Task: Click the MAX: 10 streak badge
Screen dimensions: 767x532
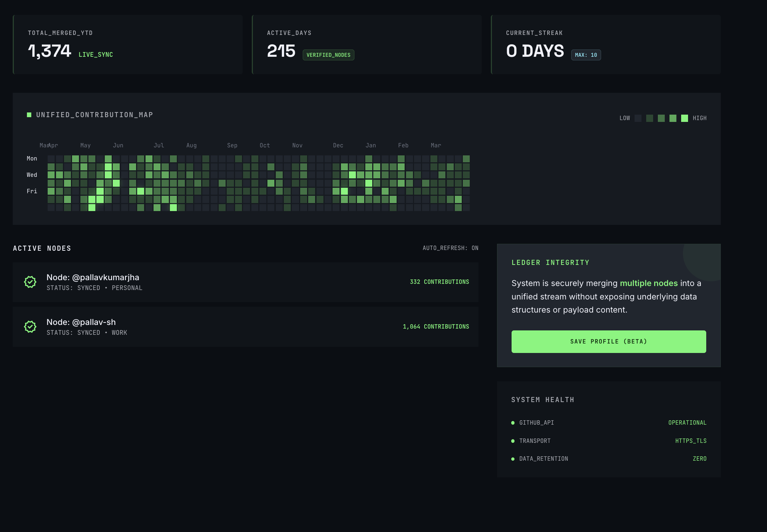Action: pos(586,55)
